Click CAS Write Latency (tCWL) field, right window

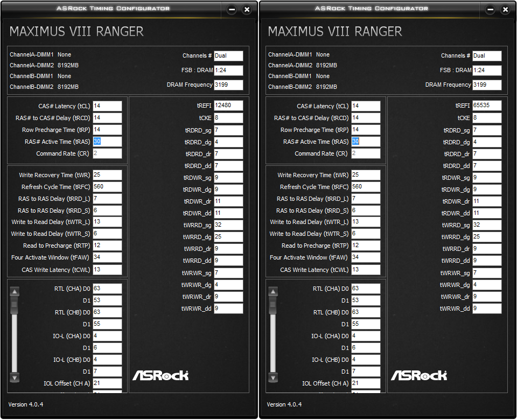(366, 270)
